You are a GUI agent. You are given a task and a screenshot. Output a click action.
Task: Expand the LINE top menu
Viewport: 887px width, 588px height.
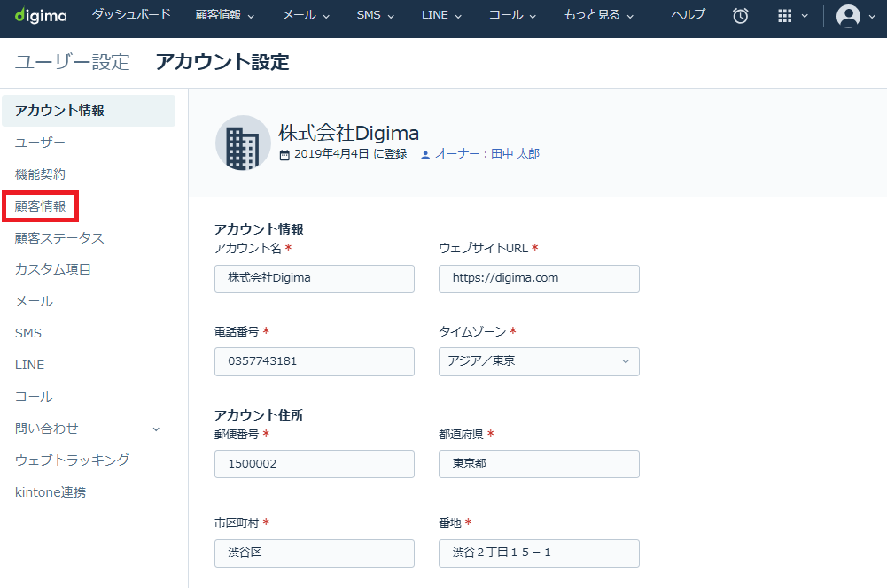click(x=441, y=15)
